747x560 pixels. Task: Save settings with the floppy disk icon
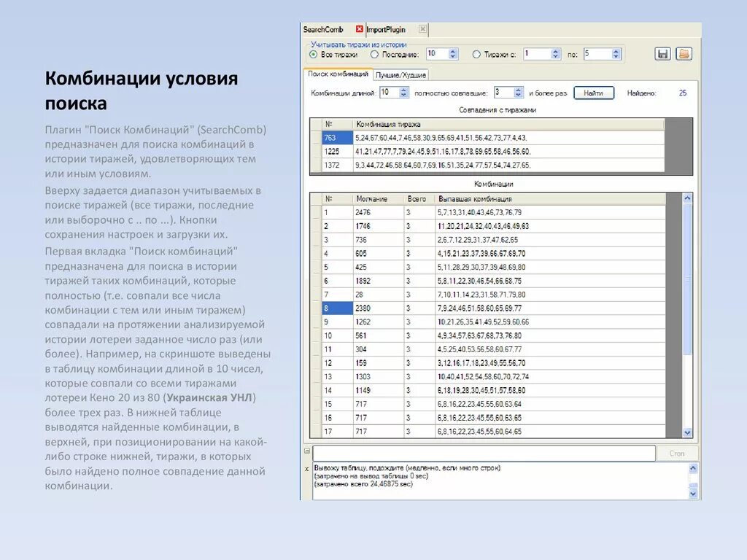tap(662, 54)
